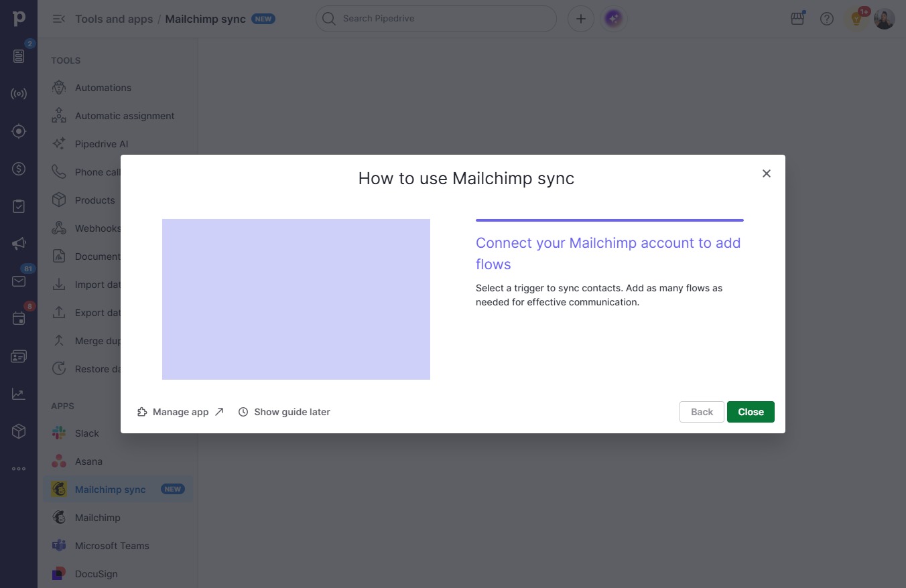Click the Pipedrive logo icon

click(19, 18)
